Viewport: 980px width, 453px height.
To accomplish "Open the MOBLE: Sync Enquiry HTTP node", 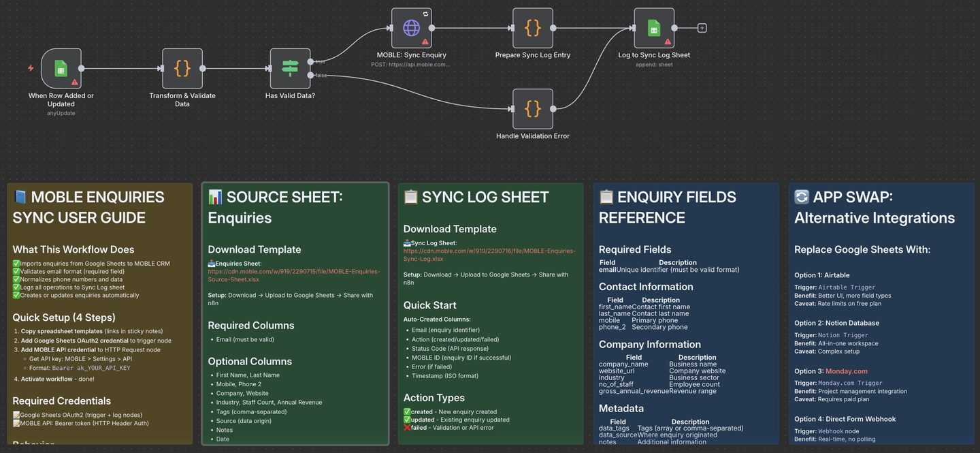I will pos(411,28).
